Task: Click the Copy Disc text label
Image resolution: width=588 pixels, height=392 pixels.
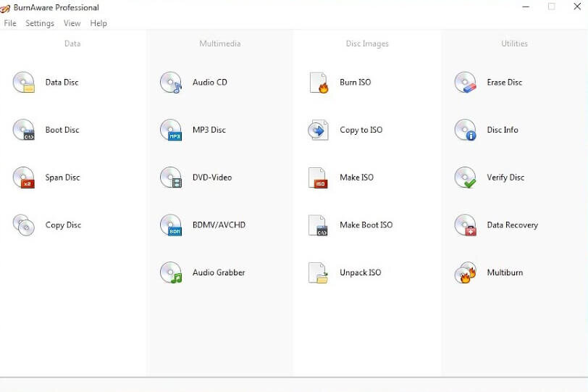Action: 63,225
